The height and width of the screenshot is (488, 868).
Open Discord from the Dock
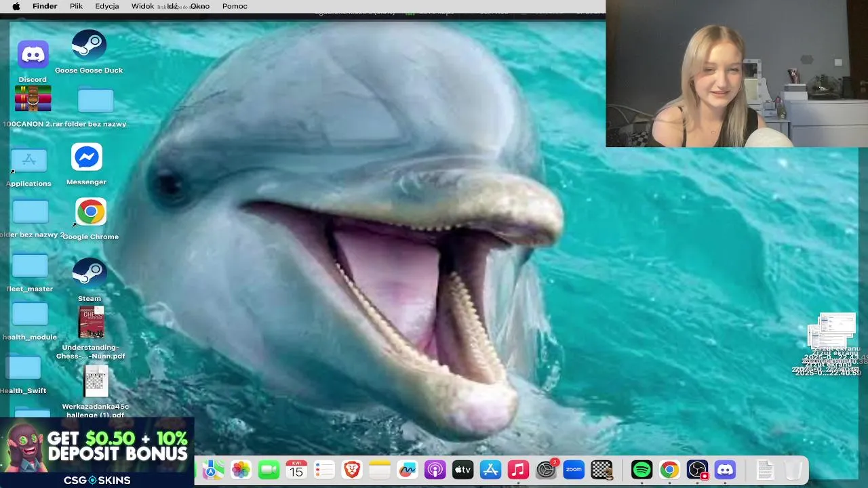(725, 470)
